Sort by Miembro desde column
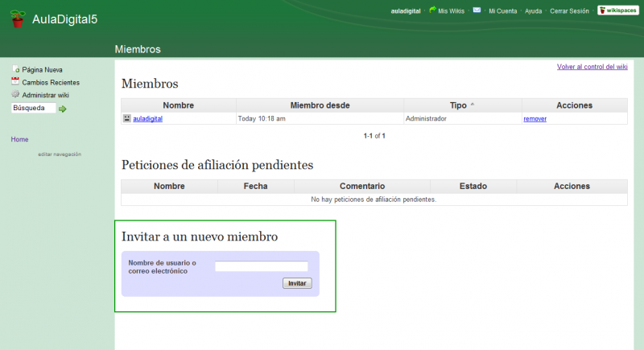Screen dimensions: 644x350 [320, 105]
